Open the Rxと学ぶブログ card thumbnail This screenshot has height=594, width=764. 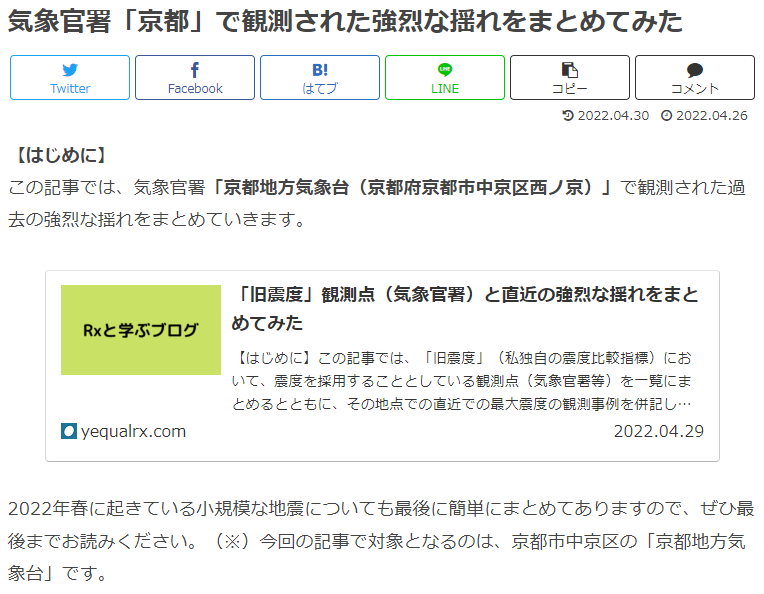(x=141, y=330)
